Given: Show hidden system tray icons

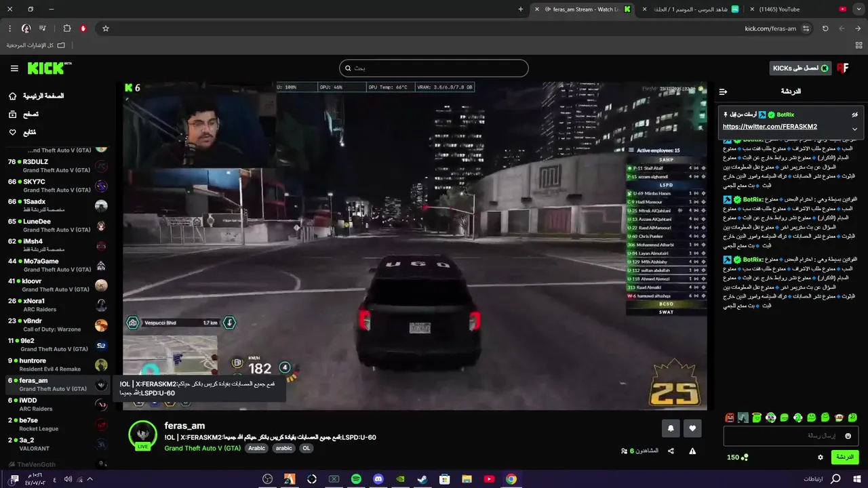Looking at the screenshot, I should (x=90, y=479).
